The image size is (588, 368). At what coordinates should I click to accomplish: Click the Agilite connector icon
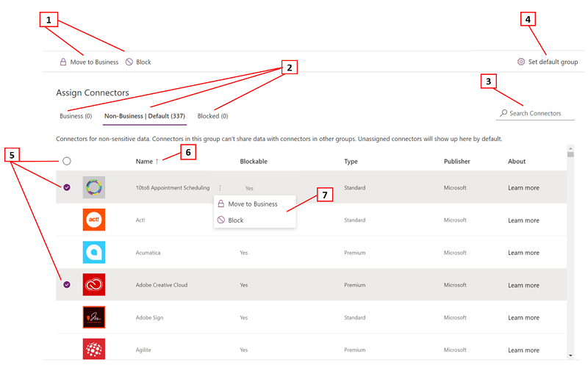pos(94,349)
